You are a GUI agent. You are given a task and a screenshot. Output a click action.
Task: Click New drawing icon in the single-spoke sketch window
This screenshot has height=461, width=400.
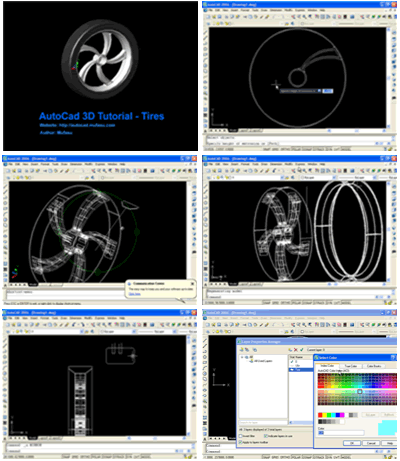pyautogui.click(x=208, y=17)
